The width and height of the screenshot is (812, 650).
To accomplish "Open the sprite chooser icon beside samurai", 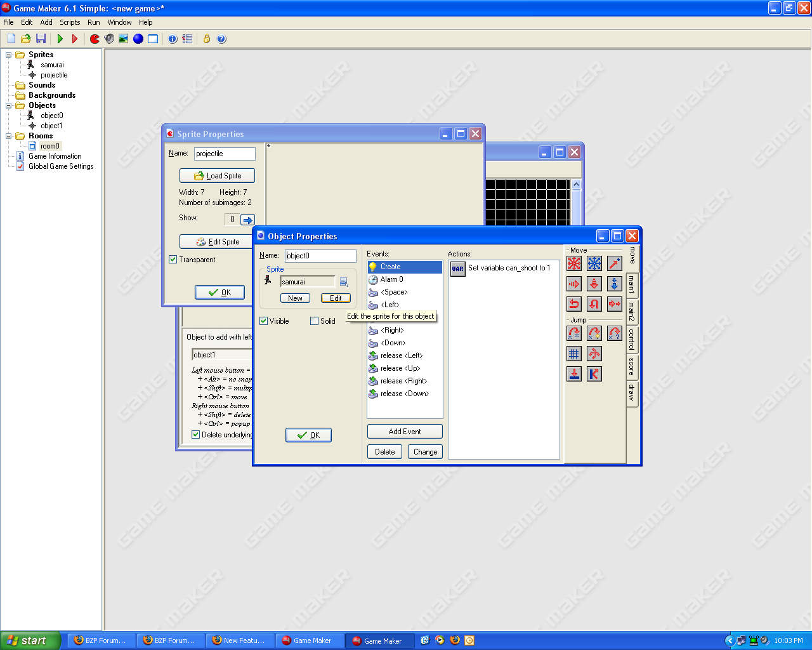I will [344, 282].
